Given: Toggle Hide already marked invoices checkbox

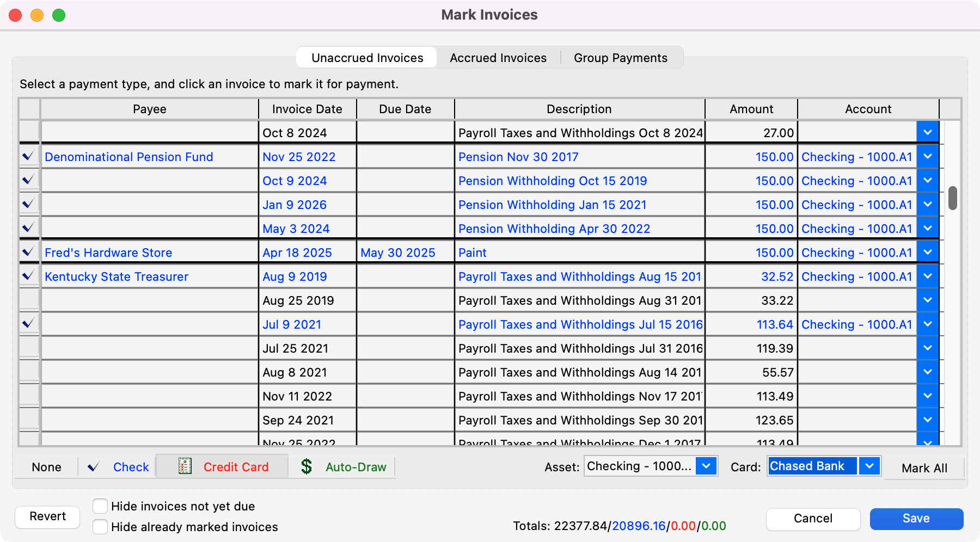Looking at the screenshot, I should [100, 527].
